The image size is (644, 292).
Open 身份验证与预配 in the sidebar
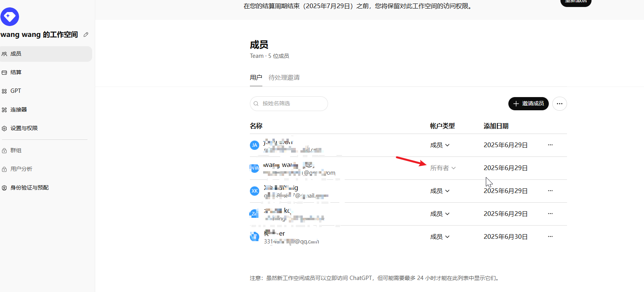click(x=29, y=188)
